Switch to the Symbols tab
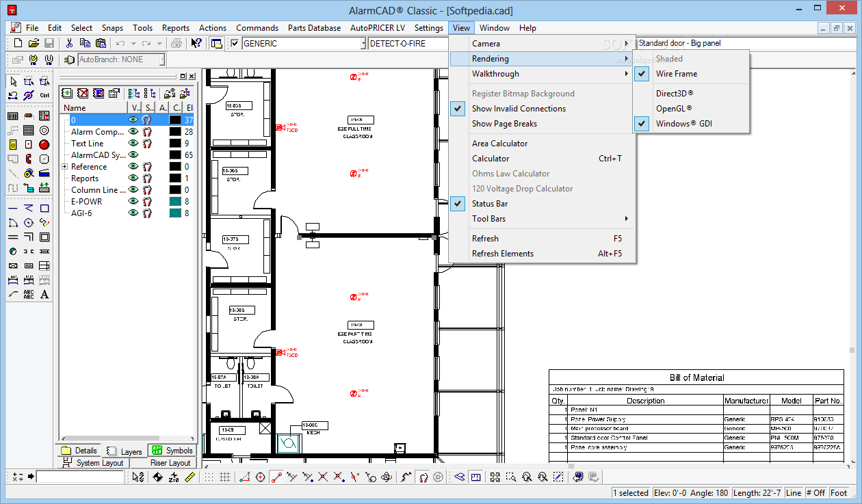This screenshot has height=504, width=862. 172,451
